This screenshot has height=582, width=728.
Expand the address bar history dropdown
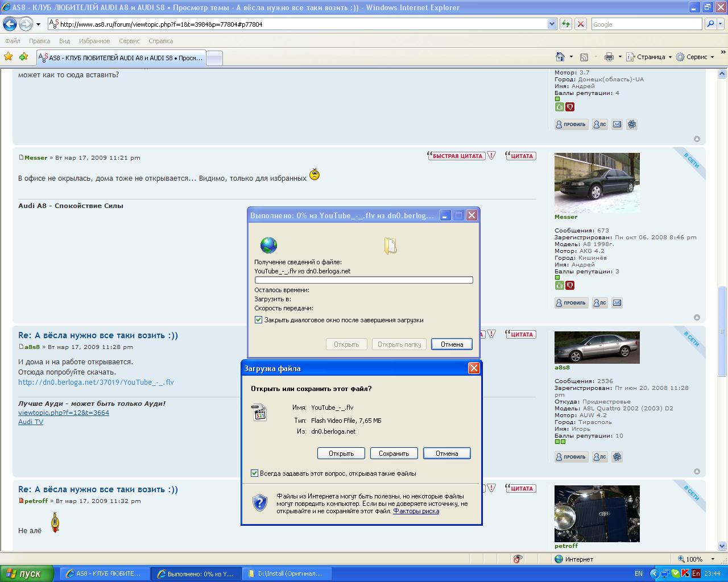point(552,24)
